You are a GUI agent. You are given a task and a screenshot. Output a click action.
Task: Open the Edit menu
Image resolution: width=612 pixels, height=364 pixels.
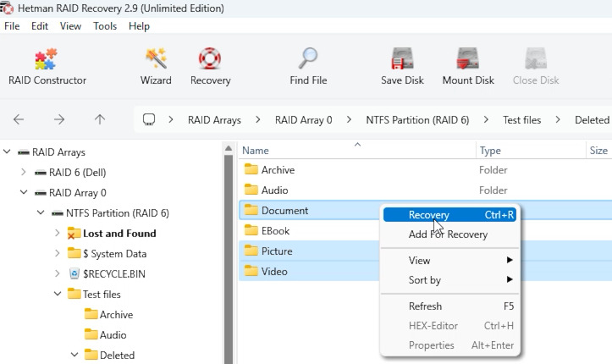40,26
